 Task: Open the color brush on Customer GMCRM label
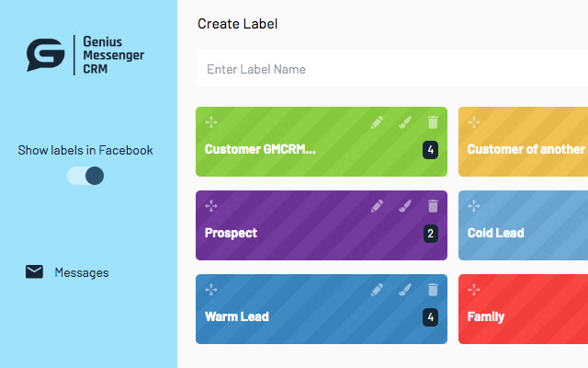pos(405,122)
